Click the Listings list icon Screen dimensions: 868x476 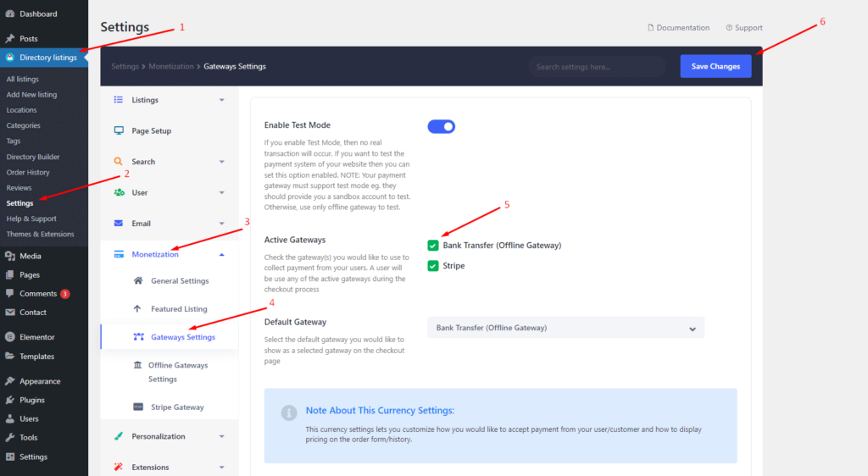point(118,99)
